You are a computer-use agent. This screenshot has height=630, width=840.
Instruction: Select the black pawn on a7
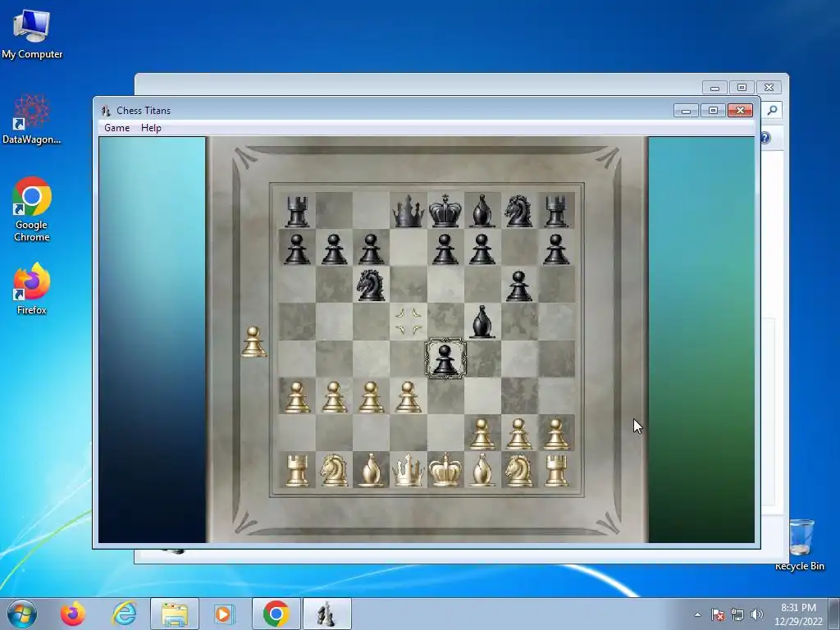pos(297,249)
